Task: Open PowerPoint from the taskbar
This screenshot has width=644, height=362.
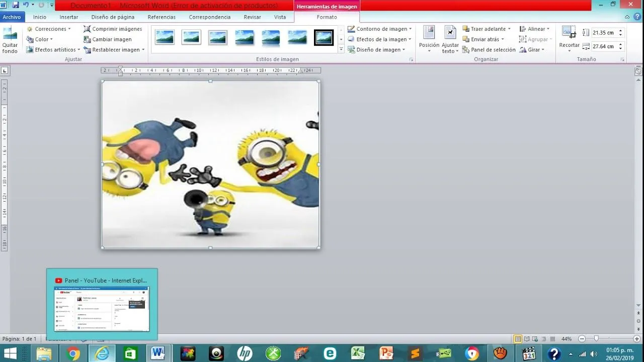Action: (387, 352)
